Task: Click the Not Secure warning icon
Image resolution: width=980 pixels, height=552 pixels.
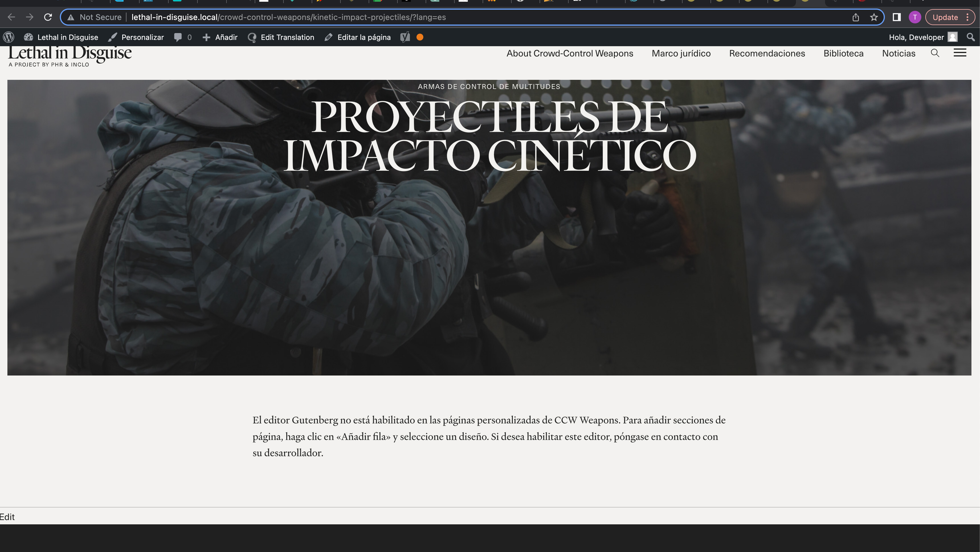Action: [71, 17]
